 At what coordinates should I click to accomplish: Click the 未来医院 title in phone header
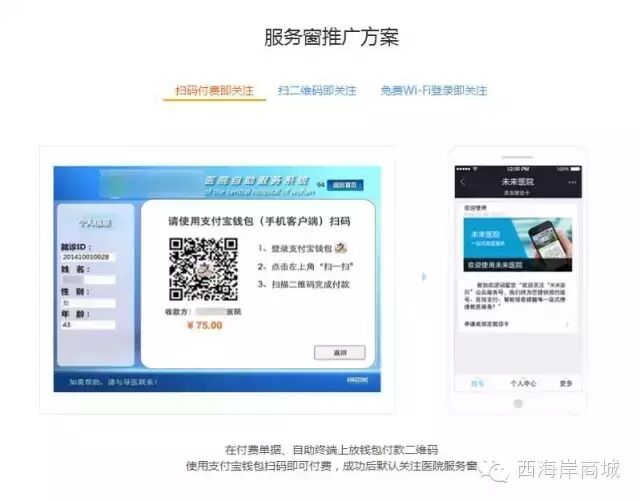[x=517, y=181]
